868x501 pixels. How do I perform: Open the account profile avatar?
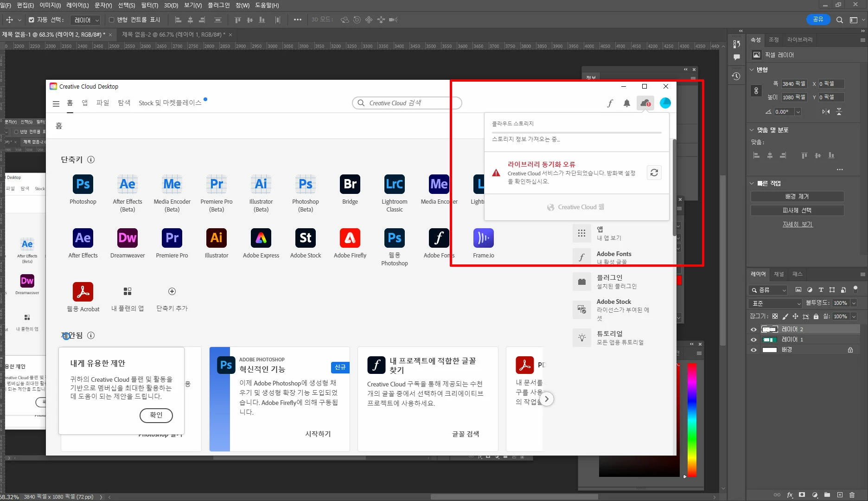(x=665, y=103)
